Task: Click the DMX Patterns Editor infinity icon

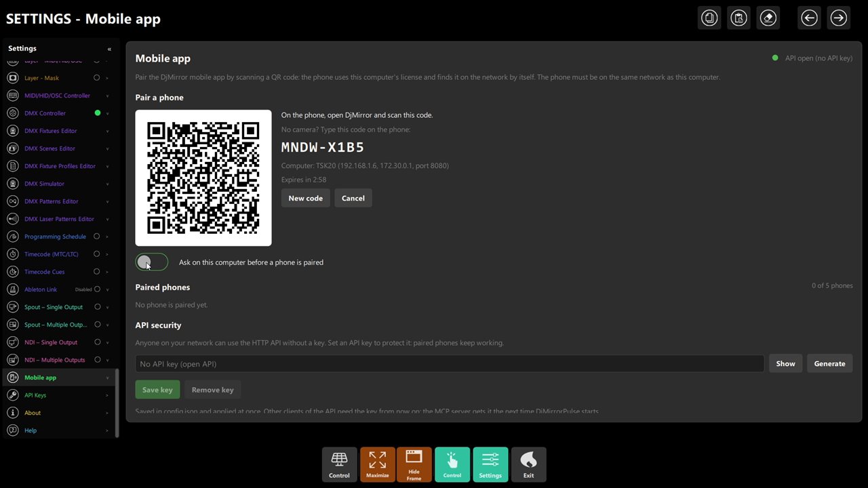Action: (x=12, y=201)
